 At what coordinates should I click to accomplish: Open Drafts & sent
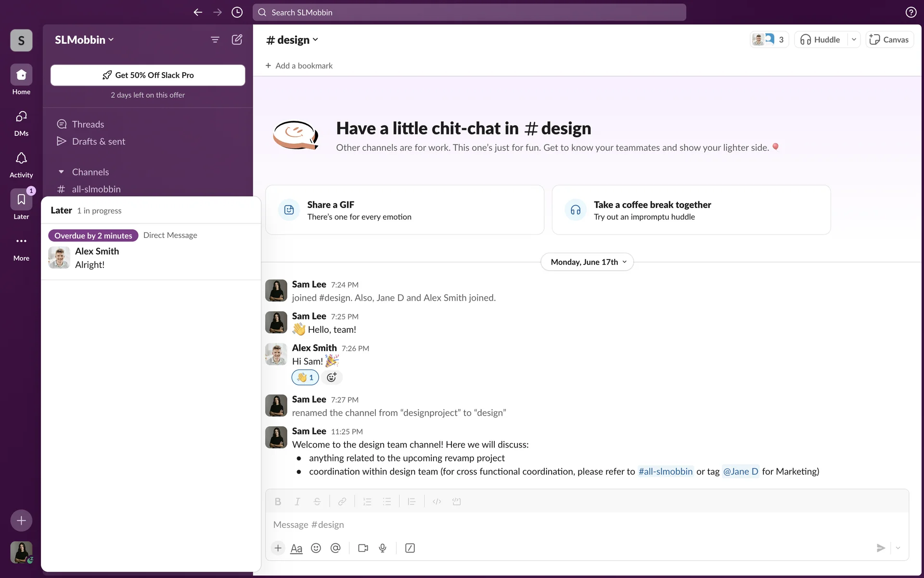coord(98,142)
